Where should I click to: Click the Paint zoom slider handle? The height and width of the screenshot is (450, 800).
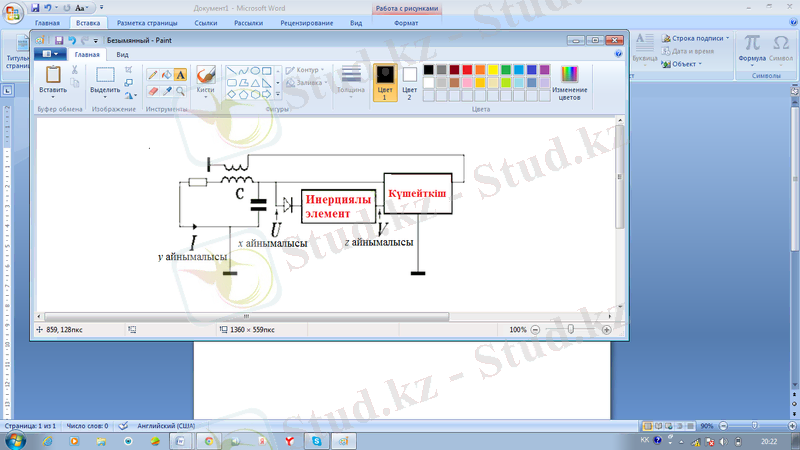point(571,330)
